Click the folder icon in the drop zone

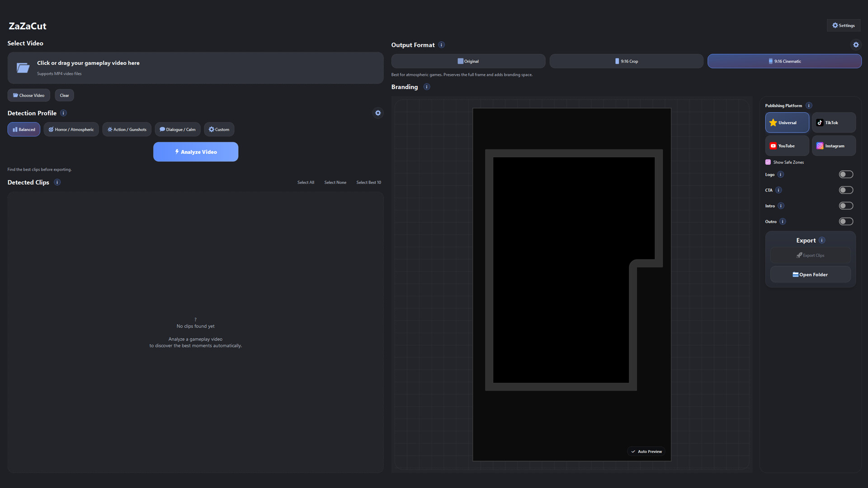pyautogui.click(x=23, y=68)
